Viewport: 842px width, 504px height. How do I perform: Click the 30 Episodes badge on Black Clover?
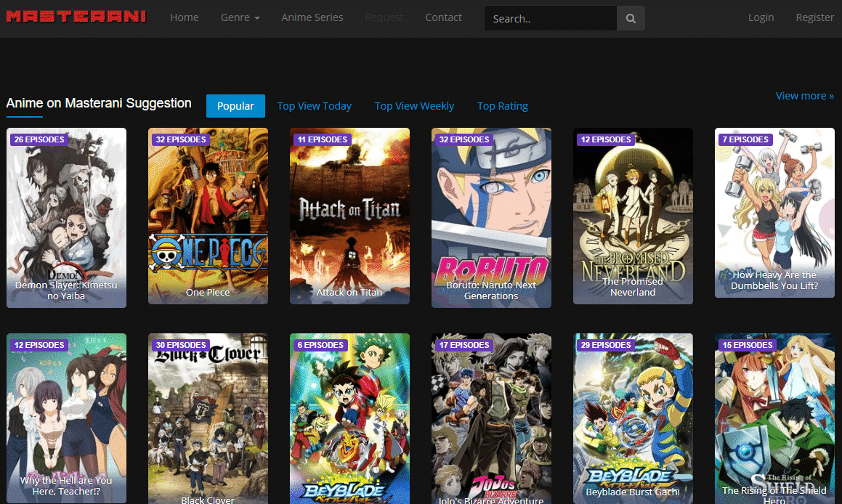[x=181, y=345]
